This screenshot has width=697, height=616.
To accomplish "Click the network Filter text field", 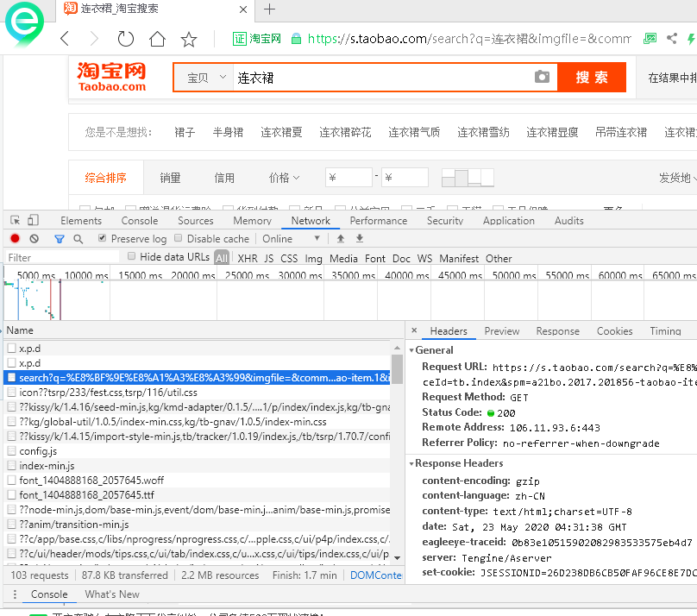I will [62, 257].
